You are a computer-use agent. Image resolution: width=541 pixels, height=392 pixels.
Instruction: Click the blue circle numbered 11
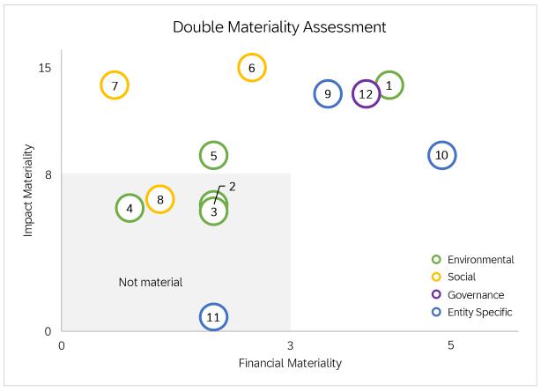212,317
